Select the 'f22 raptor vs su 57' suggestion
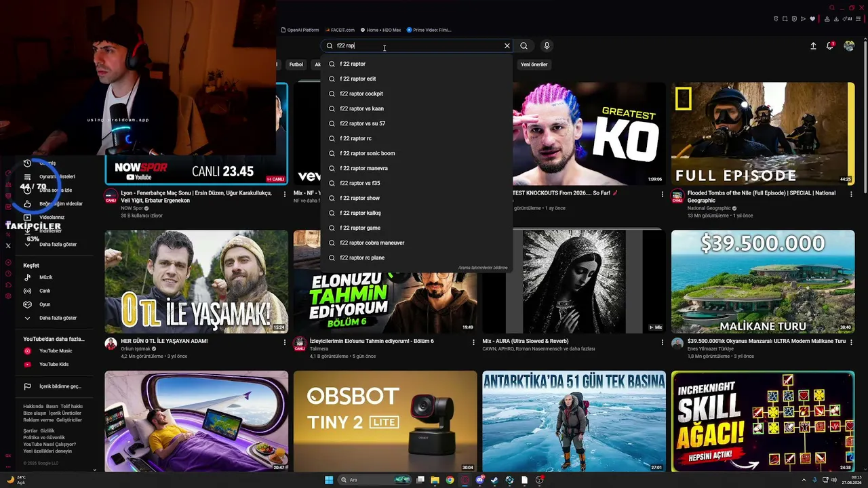 416,123
